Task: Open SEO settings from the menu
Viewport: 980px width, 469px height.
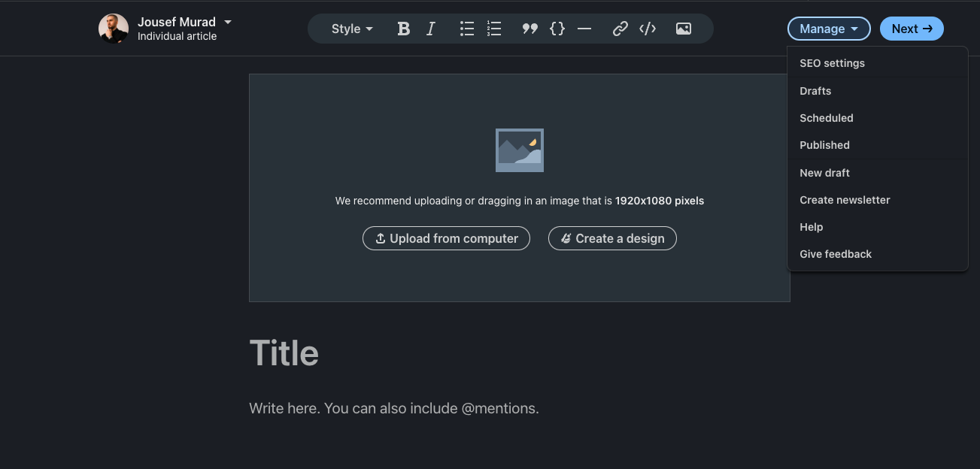Action: pyautogui.click(x=832, y=63)
